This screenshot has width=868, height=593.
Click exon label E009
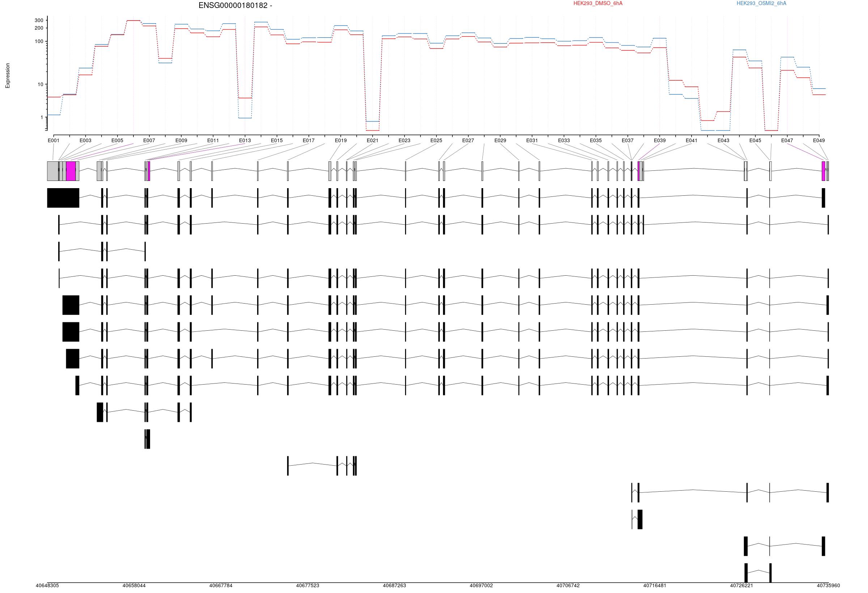[181, 140]
